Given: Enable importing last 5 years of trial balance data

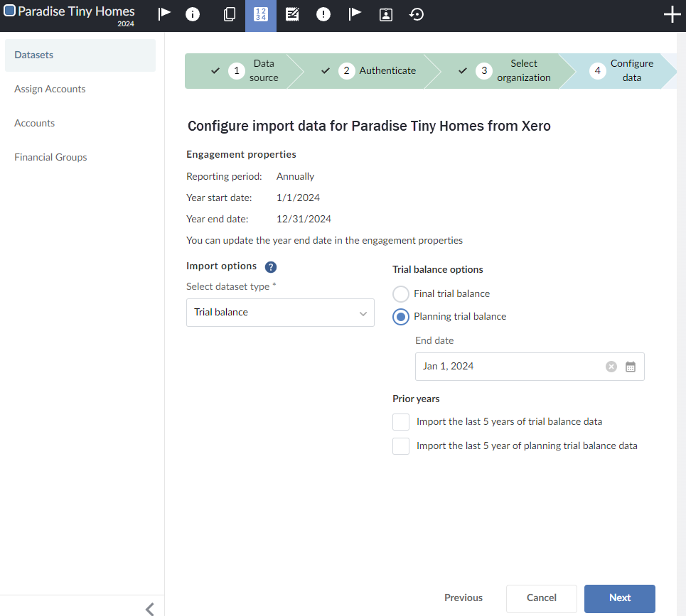Looking at the screenshot, I should [x=400, y=421].
